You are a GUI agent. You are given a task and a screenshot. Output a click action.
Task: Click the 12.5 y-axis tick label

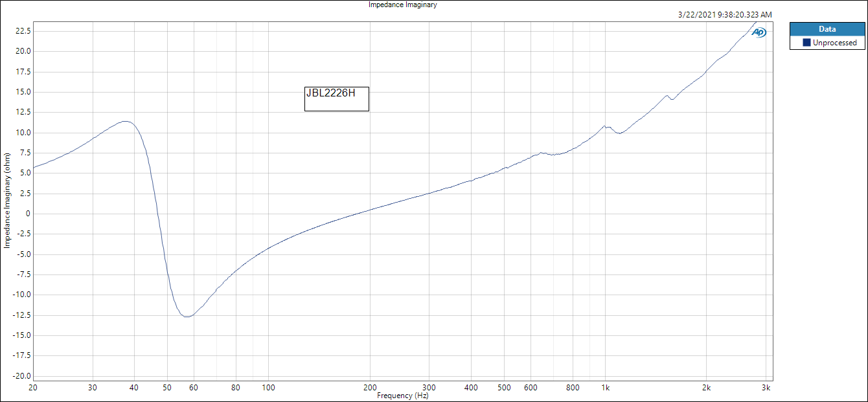23,111
